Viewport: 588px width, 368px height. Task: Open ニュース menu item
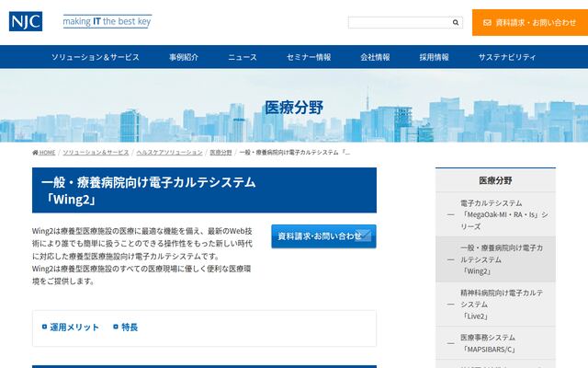(x=243, y=57)
